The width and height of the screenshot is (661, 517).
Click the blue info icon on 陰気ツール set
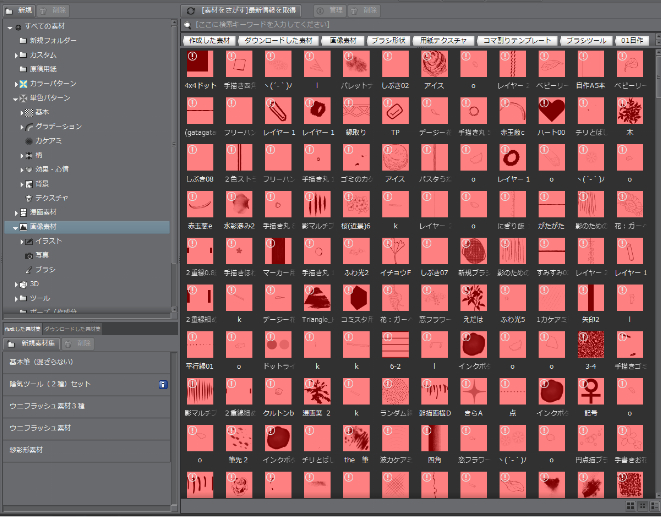[163, 384]
